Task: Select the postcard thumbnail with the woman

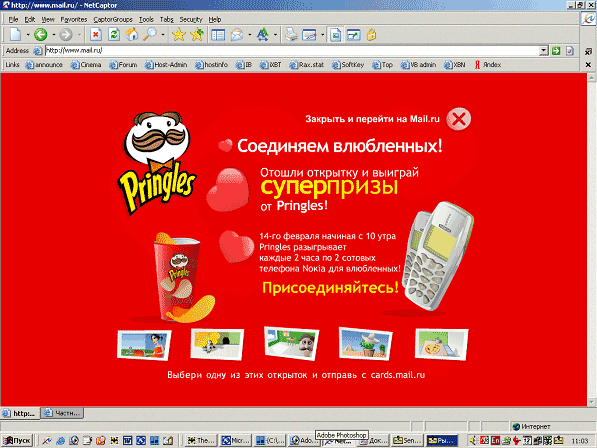Action: (x=144, y=345)
